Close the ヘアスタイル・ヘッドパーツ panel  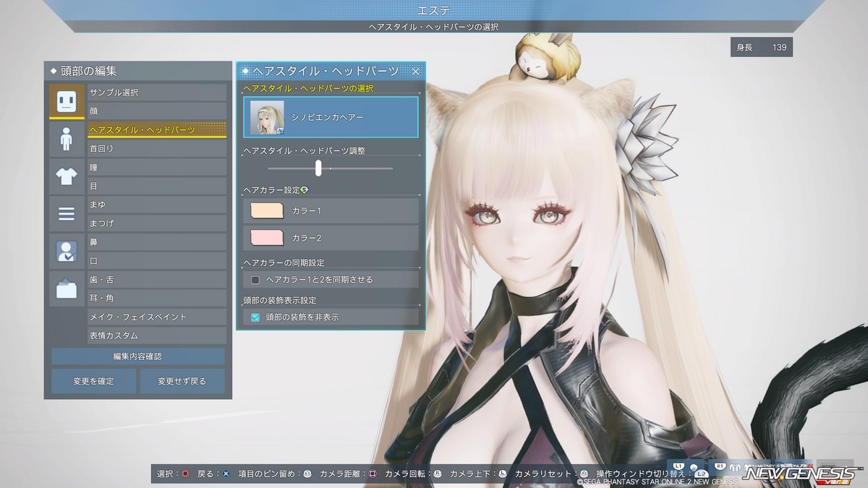[x=416, y=71]
